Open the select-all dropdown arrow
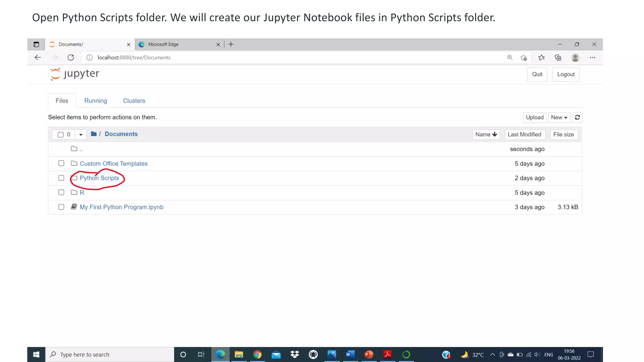Image resolution: width=644 pixels, height=362 pixels. (x=80, y=134)
